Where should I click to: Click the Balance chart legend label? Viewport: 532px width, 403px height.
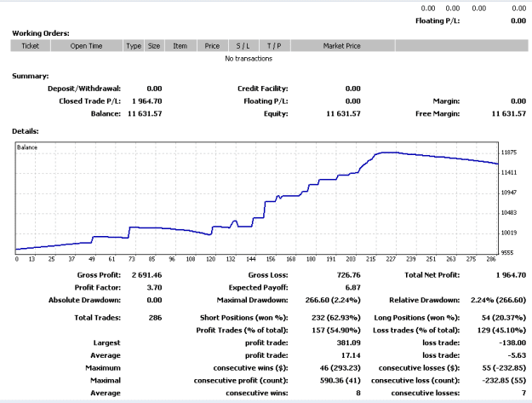(x=27, y=147)
